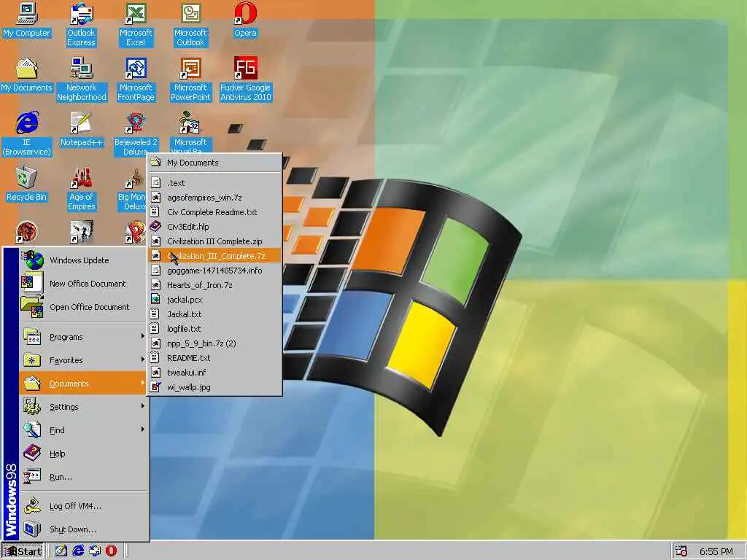Expand the Programs submenu
Screen dimensions: 747x560
(83, 337)
